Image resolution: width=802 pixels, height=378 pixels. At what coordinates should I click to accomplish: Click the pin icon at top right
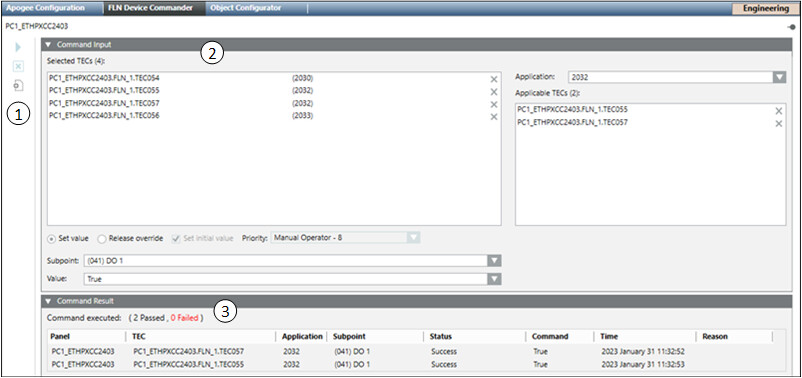click(x=791, y=26)
